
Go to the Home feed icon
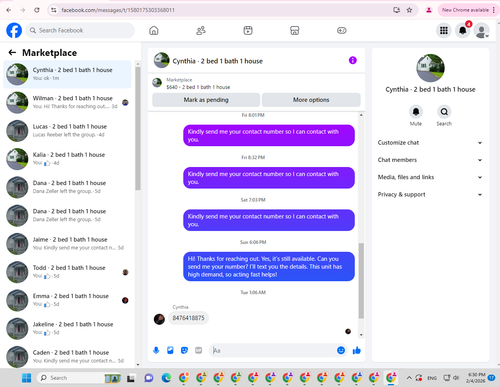pos(154,31)
